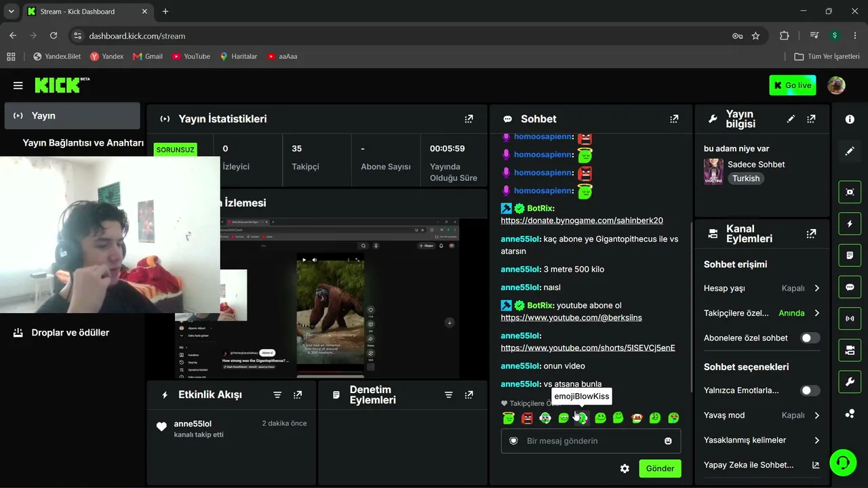Viewport: 868px width, 488px height.
Task: Insert the angel halo emote
Action: point(509,418)
